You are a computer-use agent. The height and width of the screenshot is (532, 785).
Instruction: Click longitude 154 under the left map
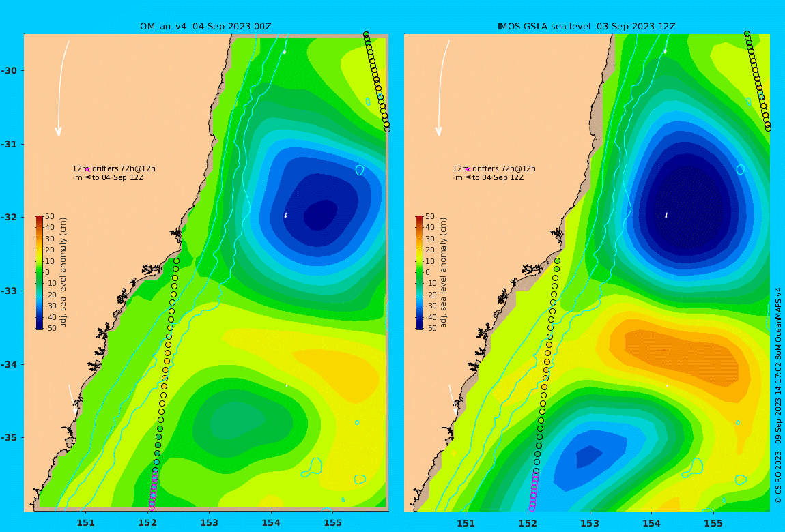271,523
